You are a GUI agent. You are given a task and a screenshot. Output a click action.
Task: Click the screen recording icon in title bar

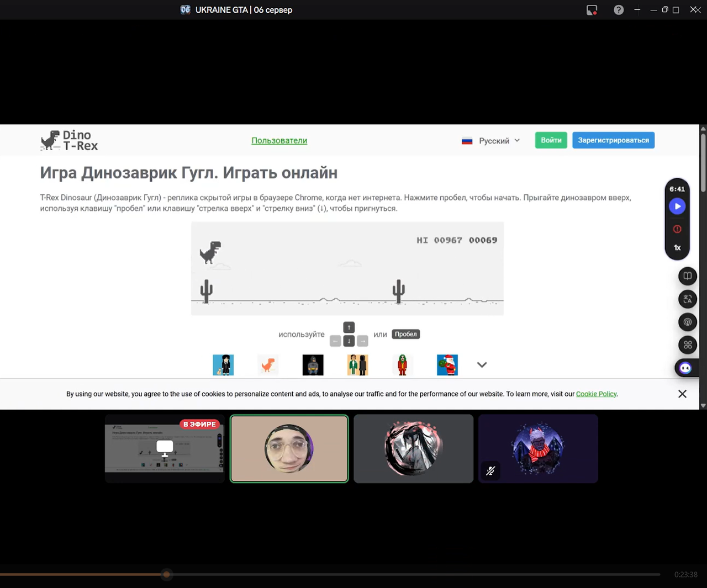592,10
